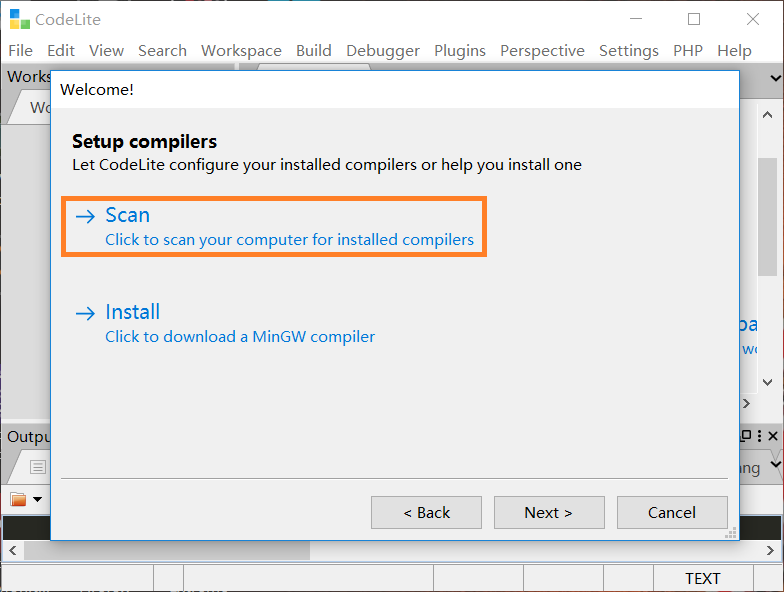Expand the Output tabs overflow chevron

776,466
